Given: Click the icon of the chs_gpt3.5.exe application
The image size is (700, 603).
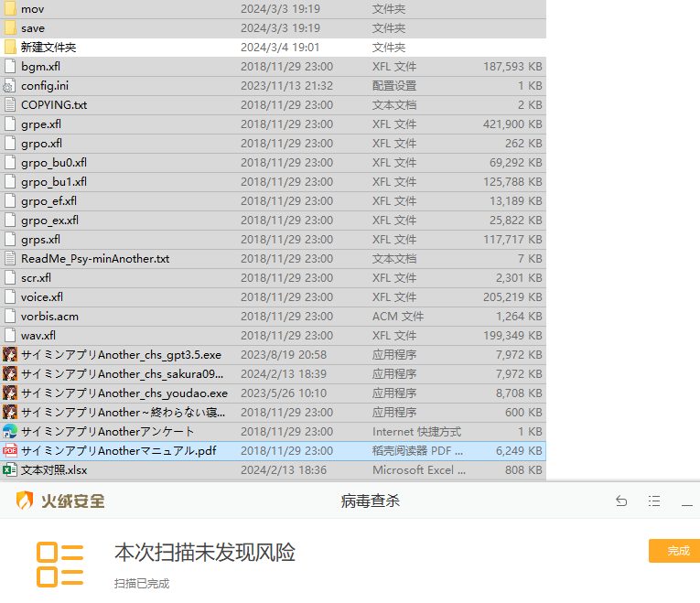Looking at the screenshot, I should pos(10,354).
